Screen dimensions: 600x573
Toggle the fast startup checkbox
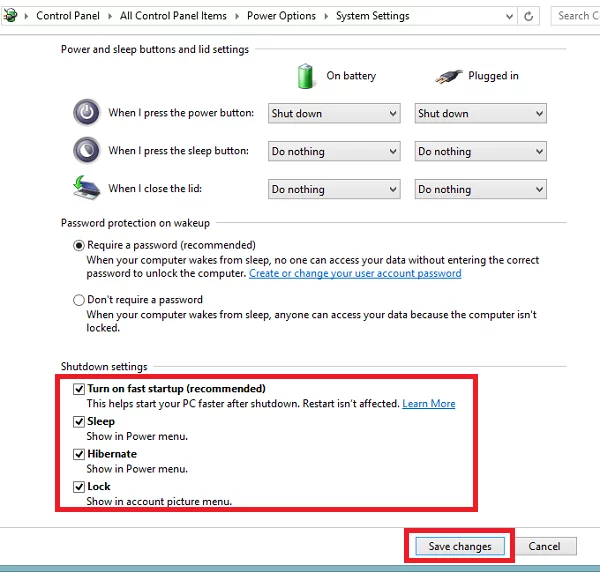click(x=79, y=389)
